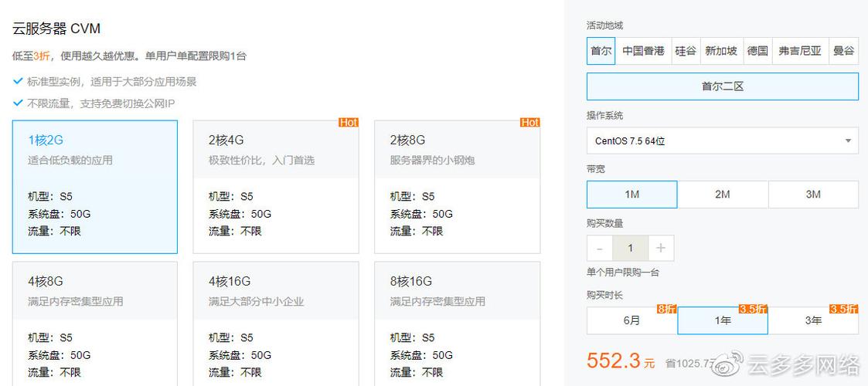Click the 极致性价比，入门首选 description

click(262, 161)
